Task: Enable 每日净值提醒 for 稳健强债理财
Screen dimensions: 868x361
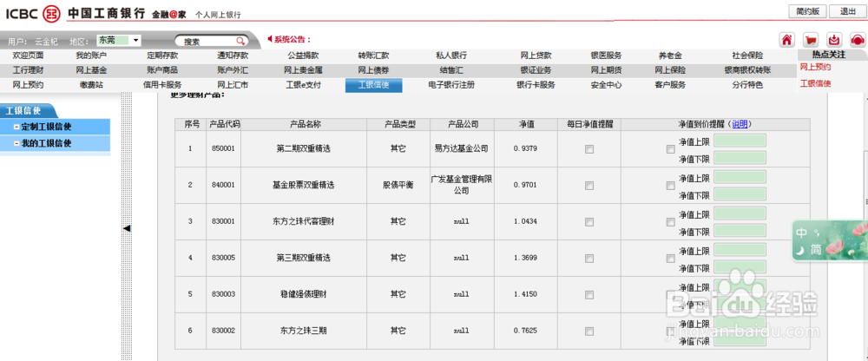Action: coord(589,294)
